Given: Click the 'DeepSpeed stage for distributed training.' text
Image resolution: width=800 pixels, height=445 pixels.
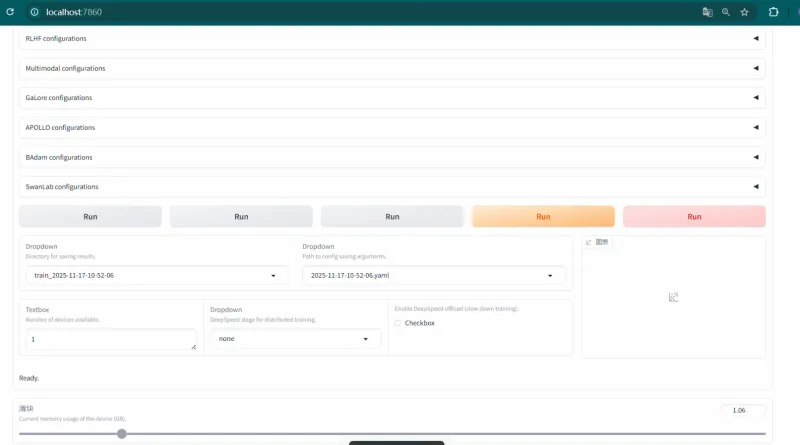Looking at the screenshot, I should pyautogui.click(x=263, y=319).
